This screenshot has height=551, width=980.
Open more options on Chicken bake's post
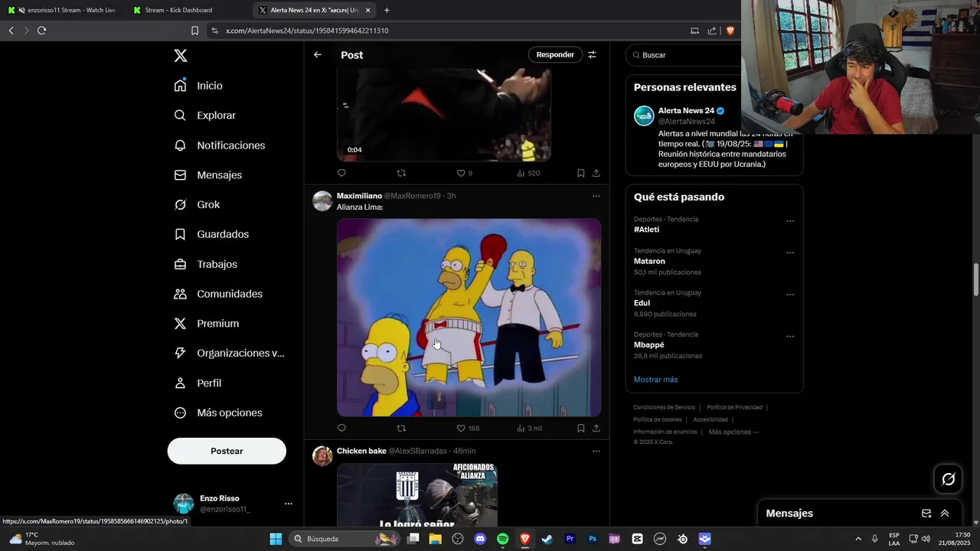point(596,452)
